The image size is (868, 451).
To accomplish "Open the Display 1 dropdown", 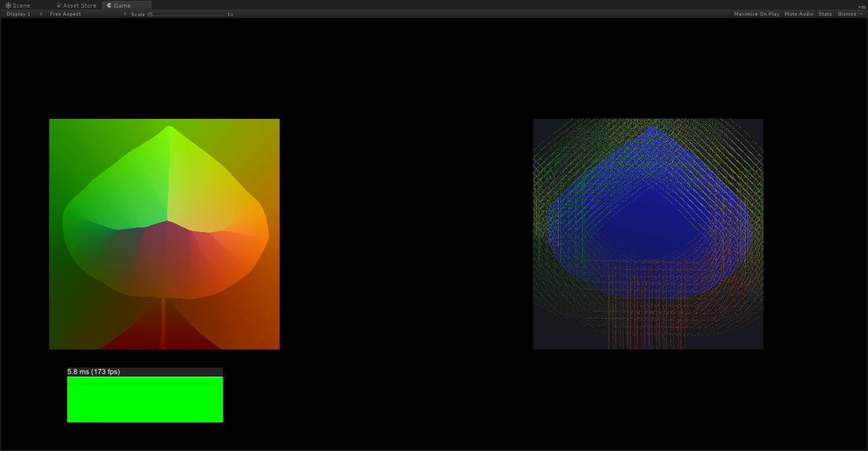I will (24, 14).
